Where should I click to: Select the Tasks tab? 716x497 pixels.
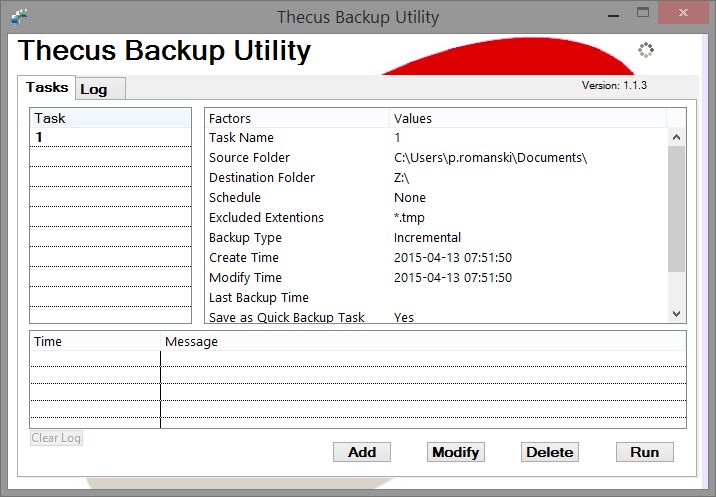(47, 87)
